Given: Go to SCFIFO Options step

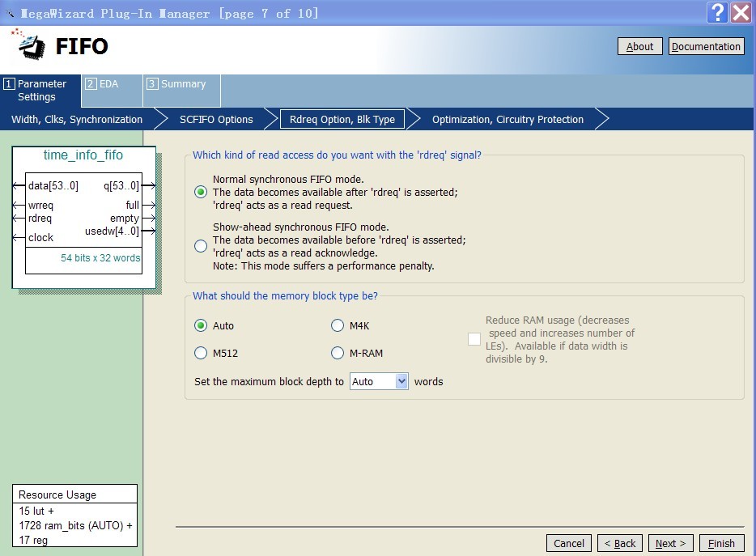Looking at the screenshot, I should click(x=216, y=120).
